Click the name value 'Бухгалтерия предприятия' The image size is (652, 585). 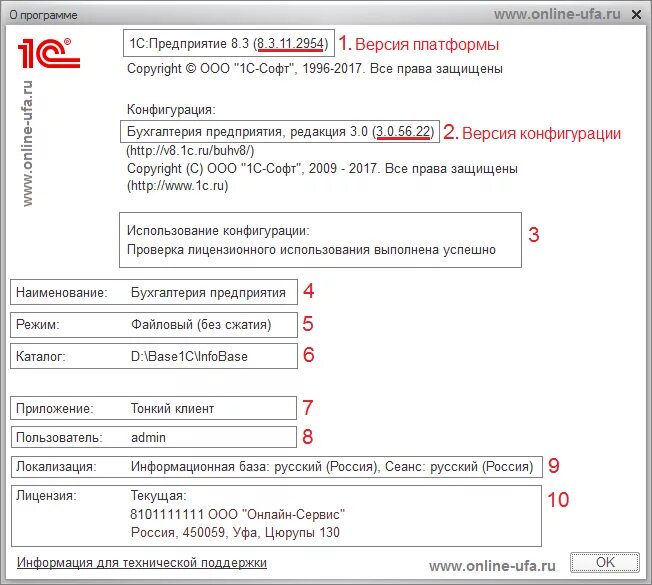tap(208, 292)
